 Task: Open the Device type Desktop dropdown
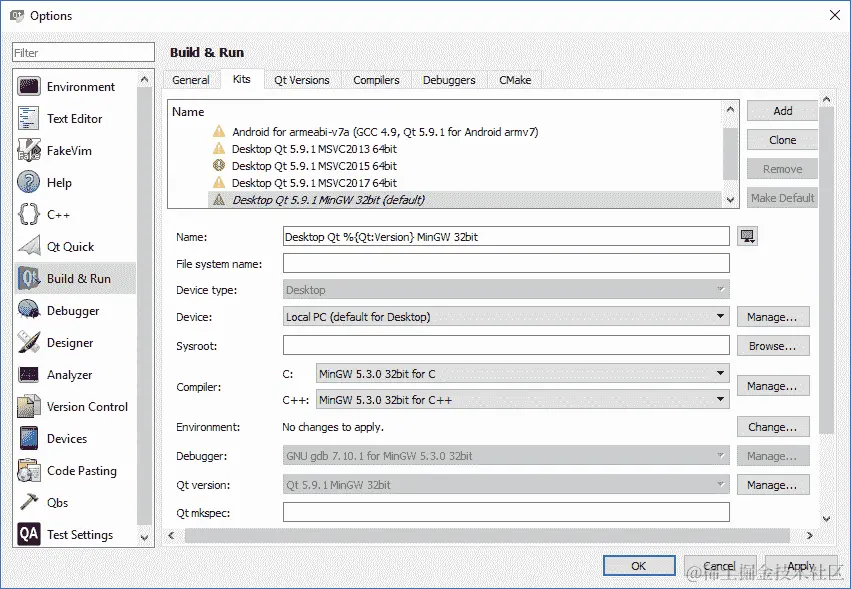coord(506,290)
